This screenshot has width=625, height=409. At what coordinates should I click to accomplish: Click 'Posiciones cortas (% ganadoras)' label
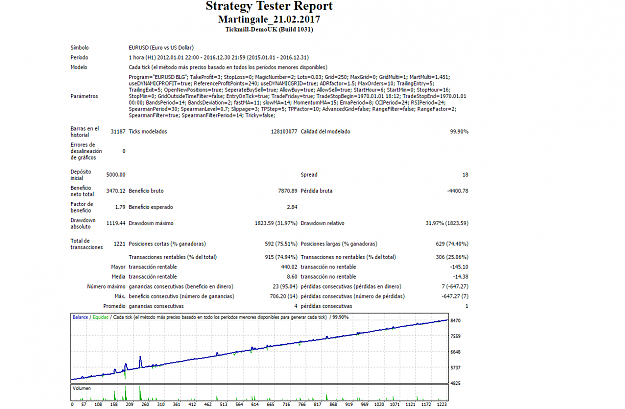tap(167, 244)
